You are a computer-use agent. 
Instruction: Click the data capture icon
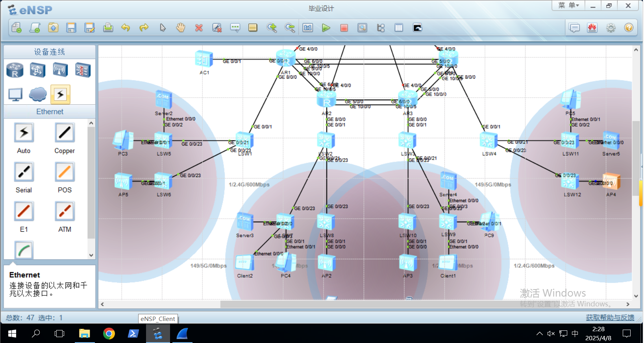(x=363, y=28)
